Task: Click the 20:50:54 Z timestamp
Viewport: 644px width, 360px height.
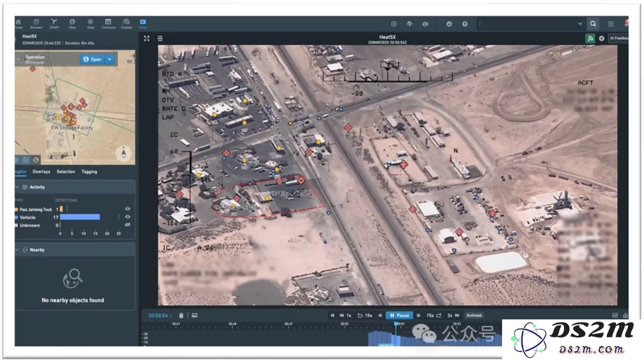Action: (x=160, y=316)
